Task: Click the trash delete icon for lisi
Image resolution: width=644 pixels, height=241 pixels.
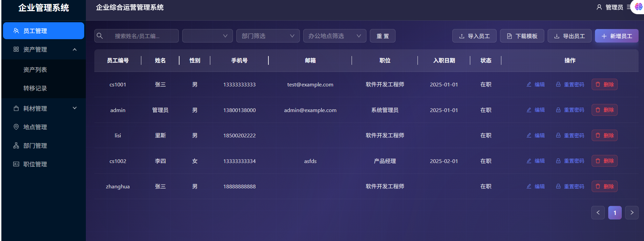Action: coord(598,135)
